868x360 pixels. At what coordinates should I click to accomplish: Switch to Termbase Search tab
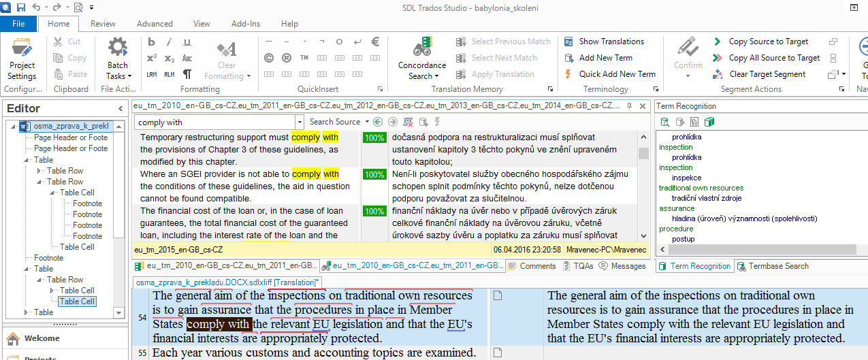coord(773,266)
